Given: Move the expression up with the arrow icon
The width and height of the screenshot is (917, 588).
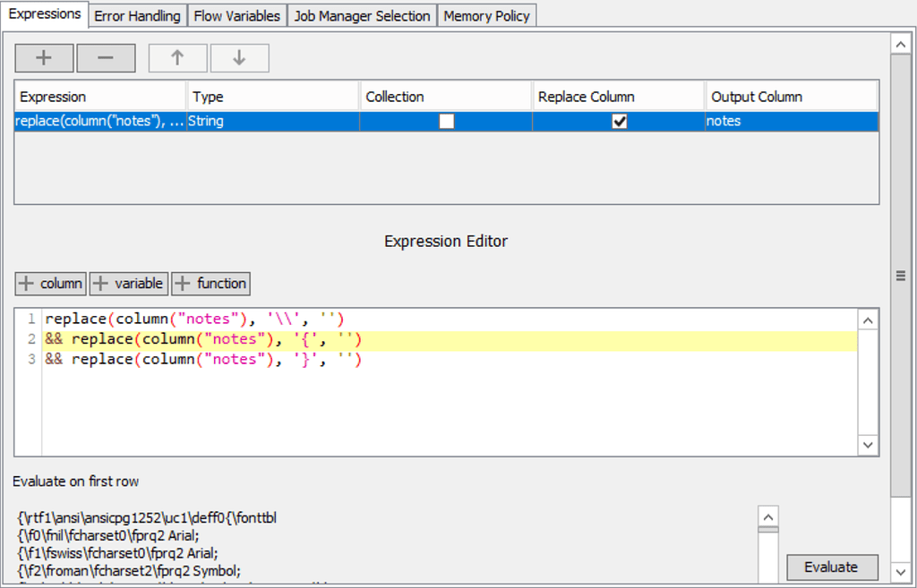Looking at the screenshot, I should 177,57.
